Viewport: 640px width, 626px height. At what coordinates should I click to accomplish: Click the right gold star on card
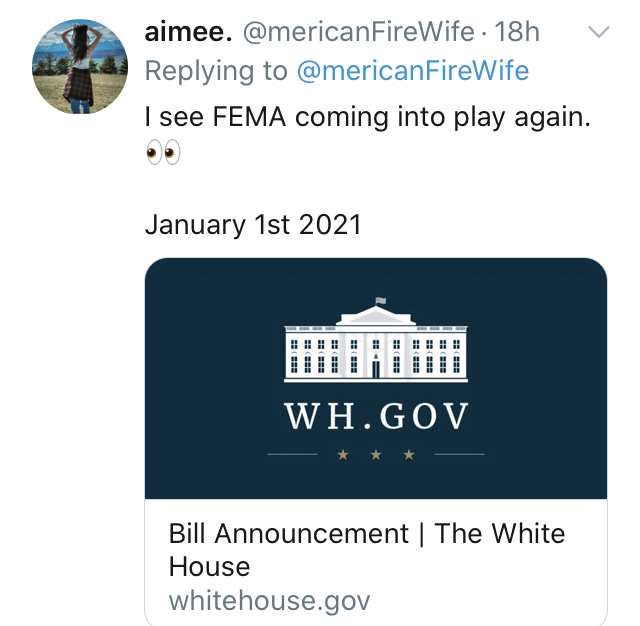[x=409, y=454]
